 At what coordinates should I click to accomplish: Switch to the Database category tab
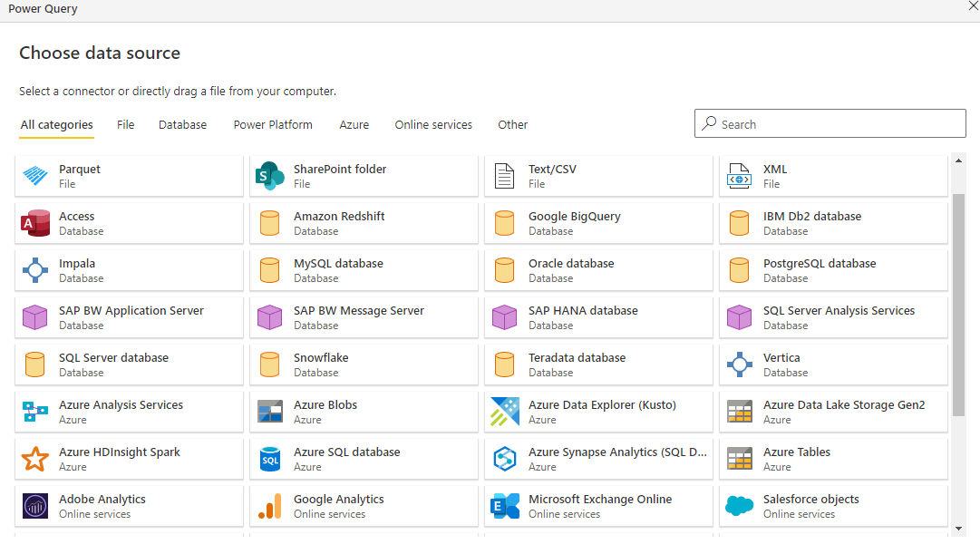pyautogui.click(x=182, y=124)
